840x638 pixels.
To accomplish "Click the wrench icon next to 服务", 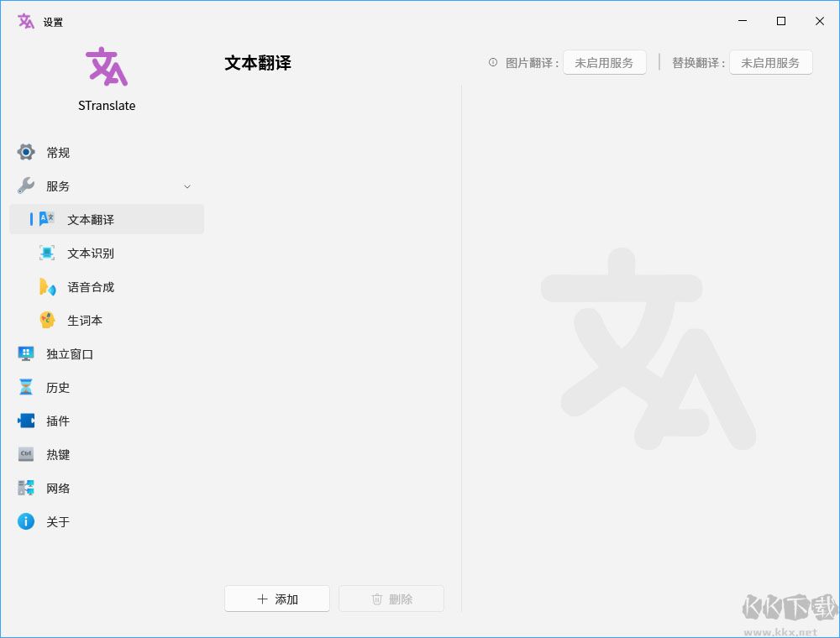I will [26, 186].
